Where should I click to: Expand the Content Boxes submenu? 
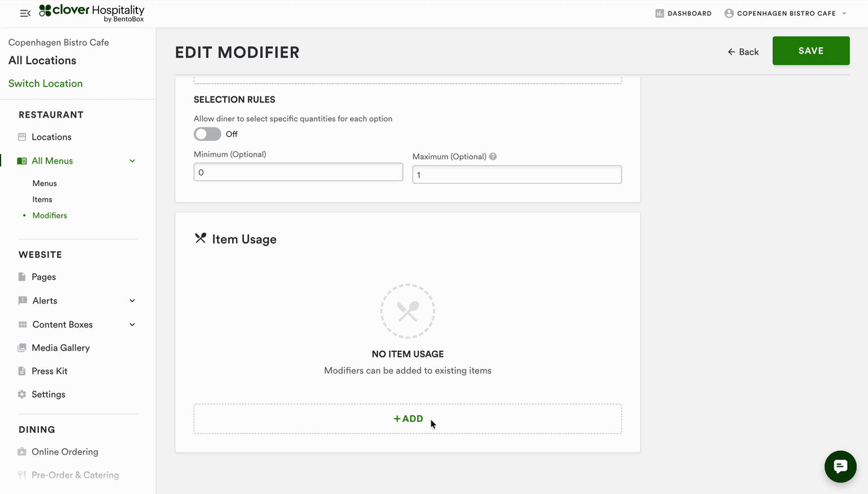point(132,324)
